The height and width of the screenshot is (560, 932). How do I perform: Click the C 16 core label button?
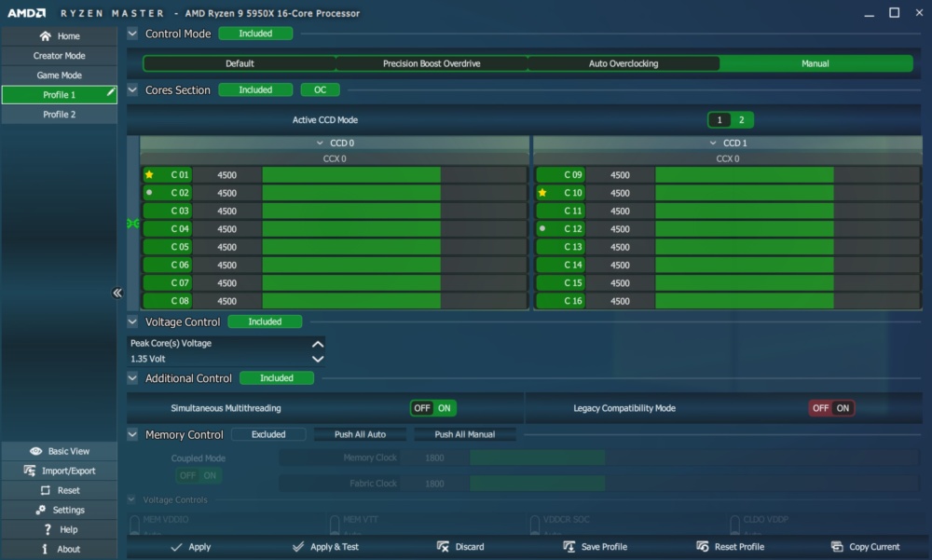pos(560,301)
